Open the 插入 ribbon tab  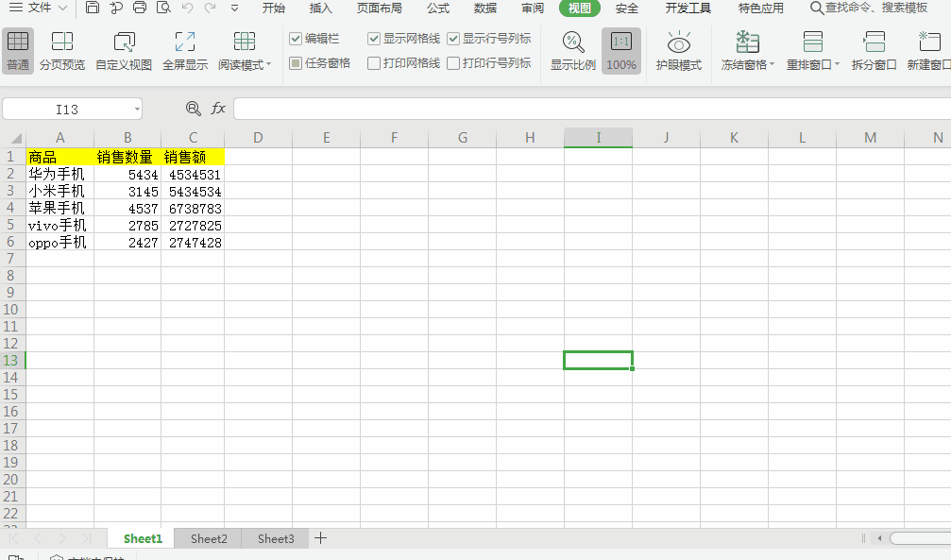(321, 8)
